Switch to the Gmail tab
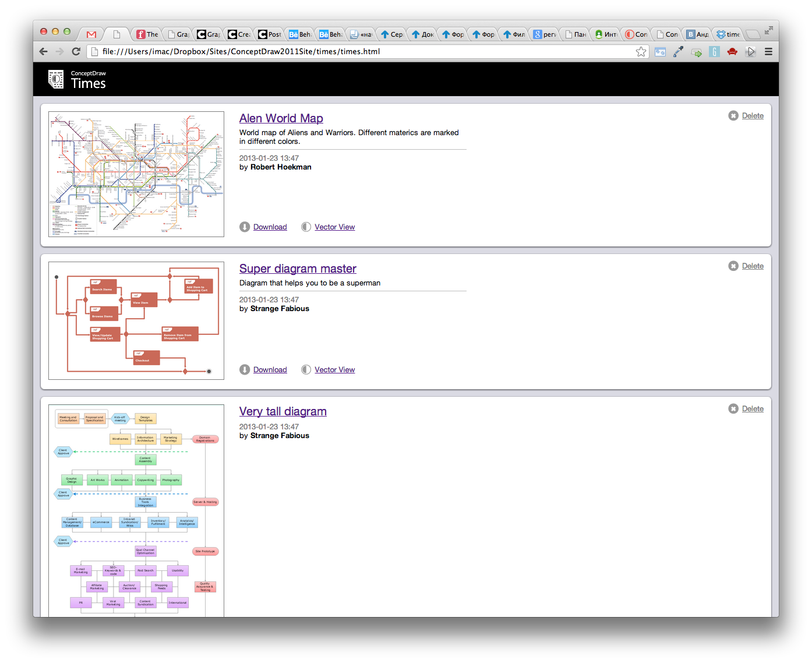Image resolution: width=812 pixels, height=663 pixels. point(91,34)
